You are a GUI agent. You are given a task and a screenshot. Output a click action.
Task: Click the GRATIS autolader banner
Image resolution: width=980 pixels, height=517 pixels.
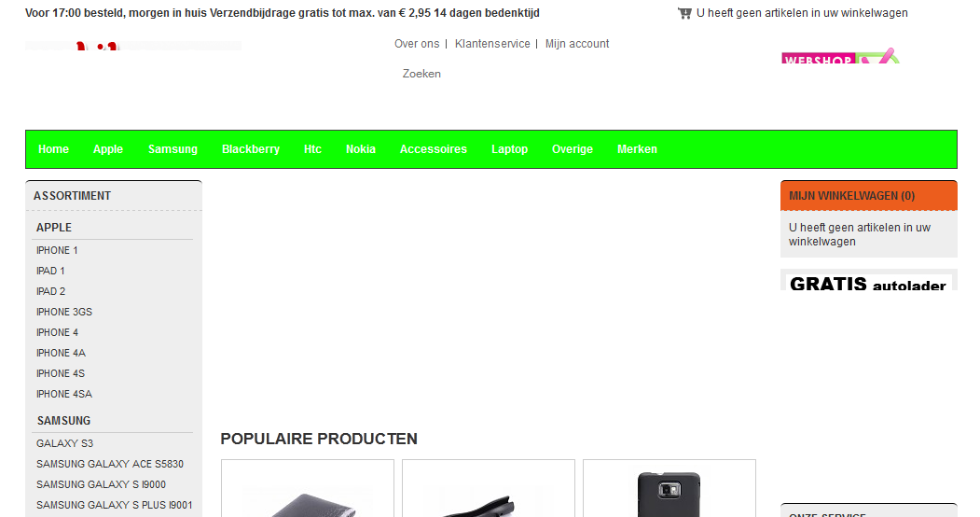869,280
